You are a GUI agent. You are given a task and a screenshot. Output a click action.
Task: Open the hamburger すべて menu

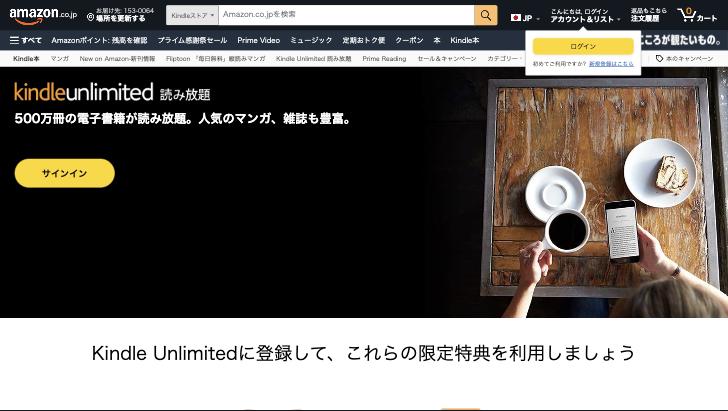[x=26, y=40]
